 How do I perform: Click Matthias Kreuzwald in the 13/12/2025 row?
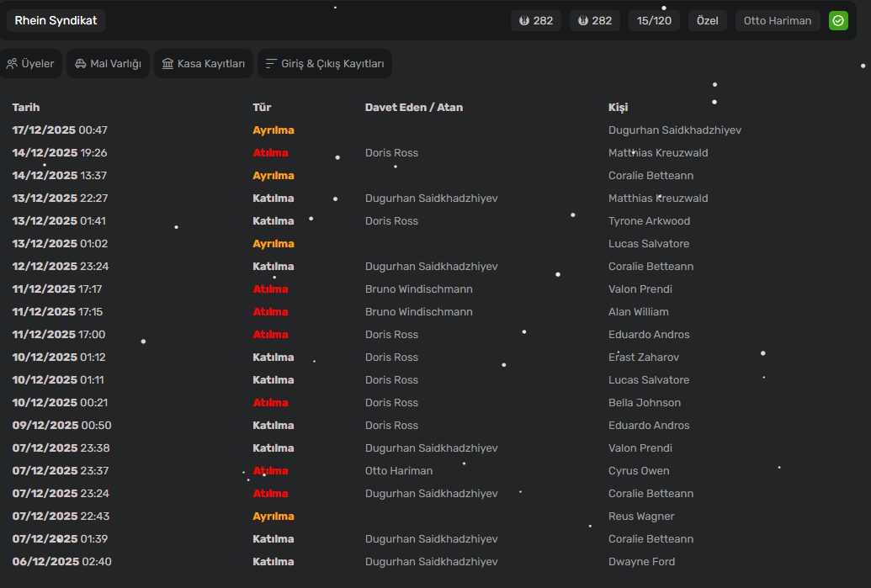[x=658, y=199]
